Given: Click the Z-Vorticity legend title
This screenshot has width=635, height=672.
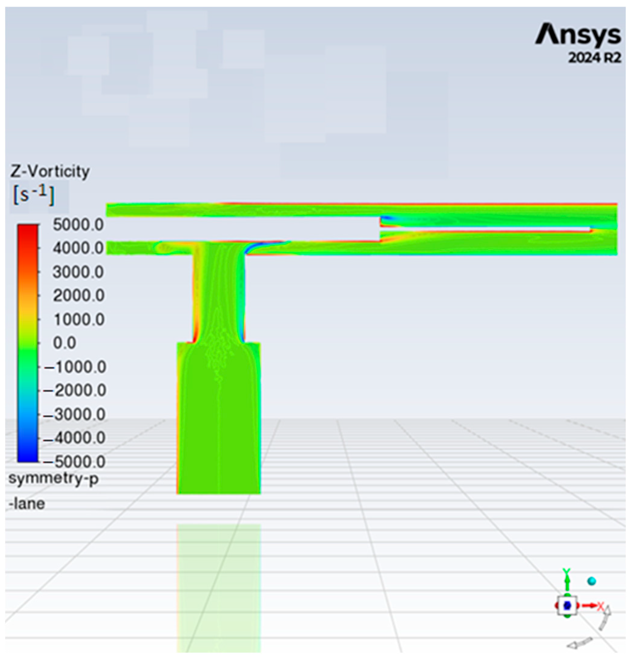Looking at the screenshot, I should [50, 172].
